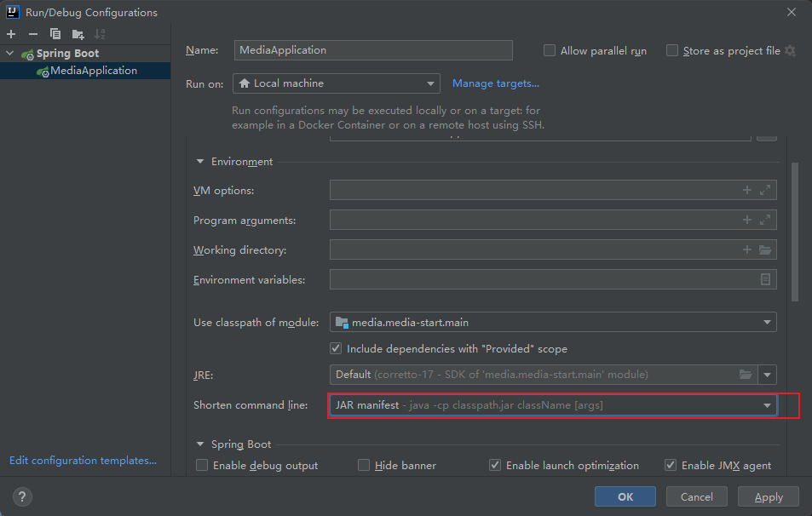Click into the Name text field

(x=373, y=50)
